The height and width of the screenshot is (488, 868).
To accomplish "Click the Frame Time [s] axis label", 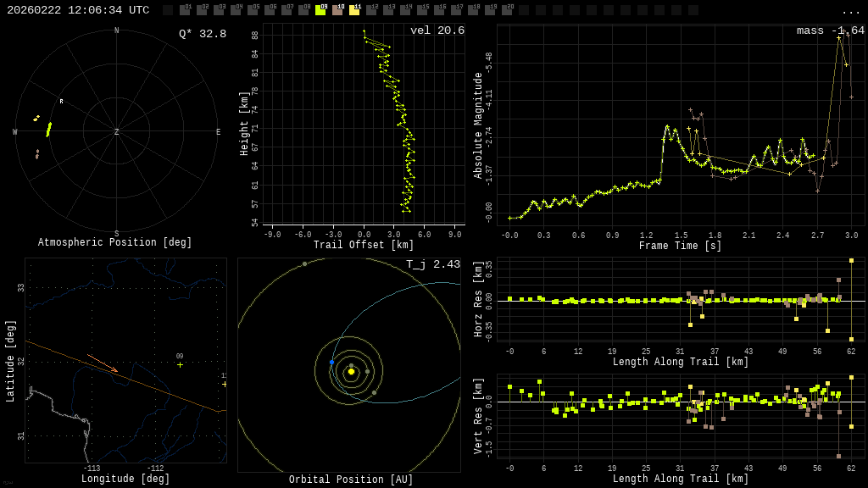I will point(680,246).
